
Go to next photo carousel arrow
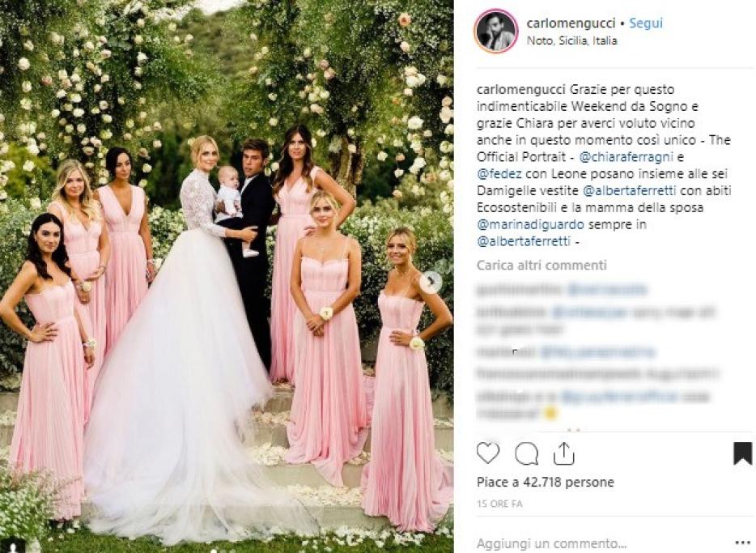click(429, 282)
